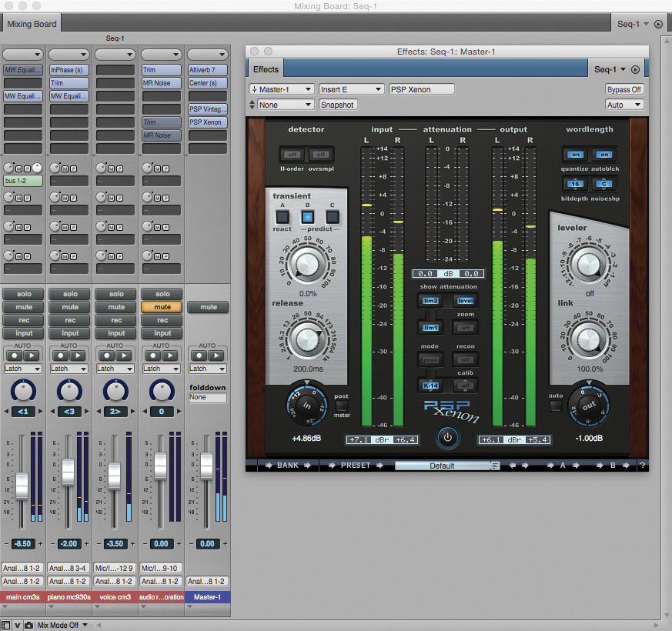Click the camera icon in the bottom bar
This screenshot has height=631, width=672.
[28, 626]
